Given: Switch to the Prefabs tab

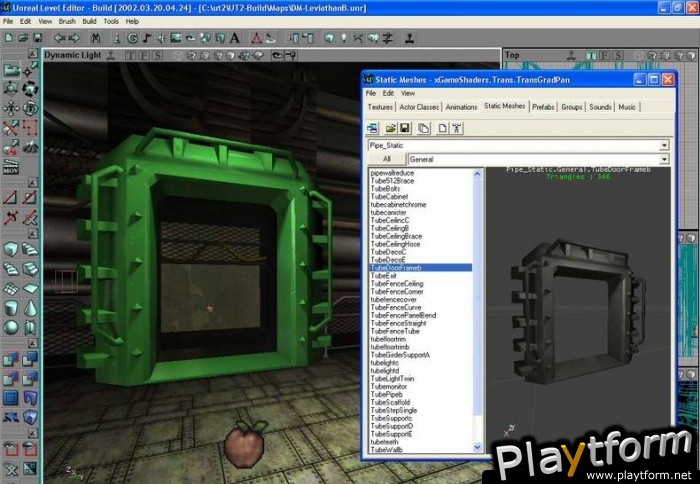Looking at the screenshot, I should coord(543,107).
